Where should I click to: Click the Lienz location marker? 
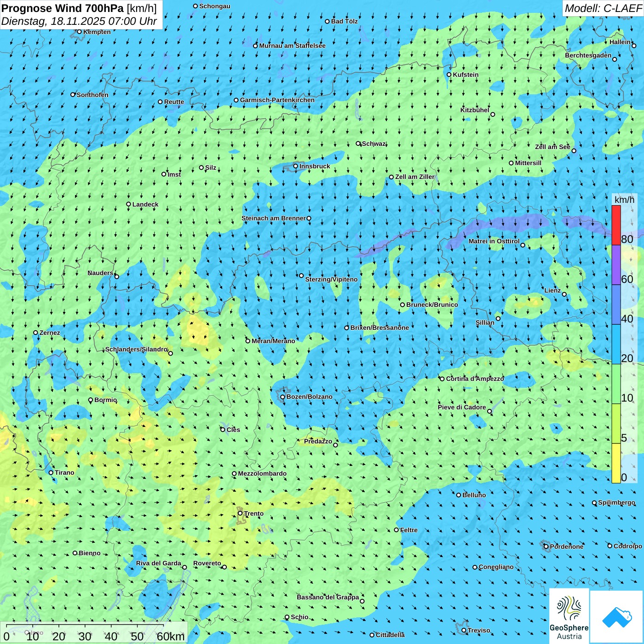point(564,294)
